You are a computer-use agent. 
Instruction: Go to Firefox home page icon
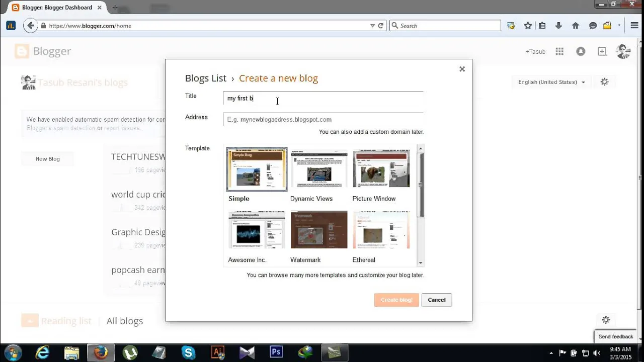point(576,26)
